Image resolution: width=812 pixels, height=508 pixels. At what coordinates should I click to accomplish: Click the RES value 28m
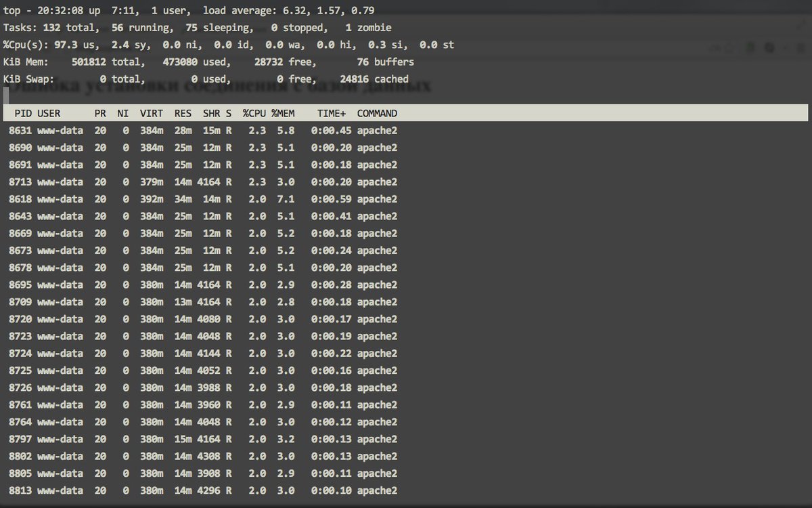click(183, 130)
